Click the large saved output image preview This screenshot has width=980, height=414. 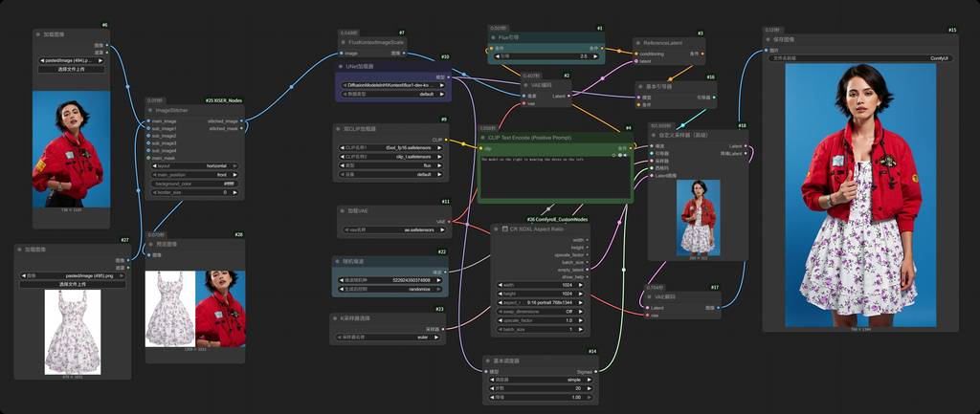[x=860, y=195]
